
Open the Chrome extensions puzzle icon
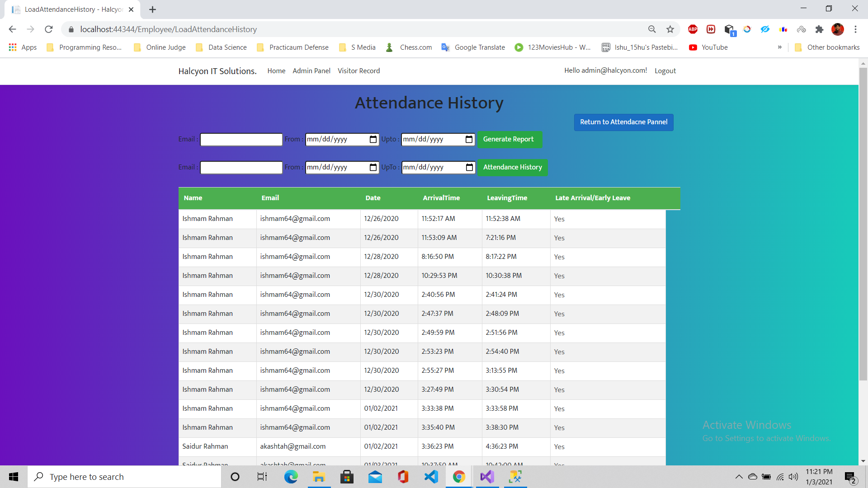tap(819, 29)
